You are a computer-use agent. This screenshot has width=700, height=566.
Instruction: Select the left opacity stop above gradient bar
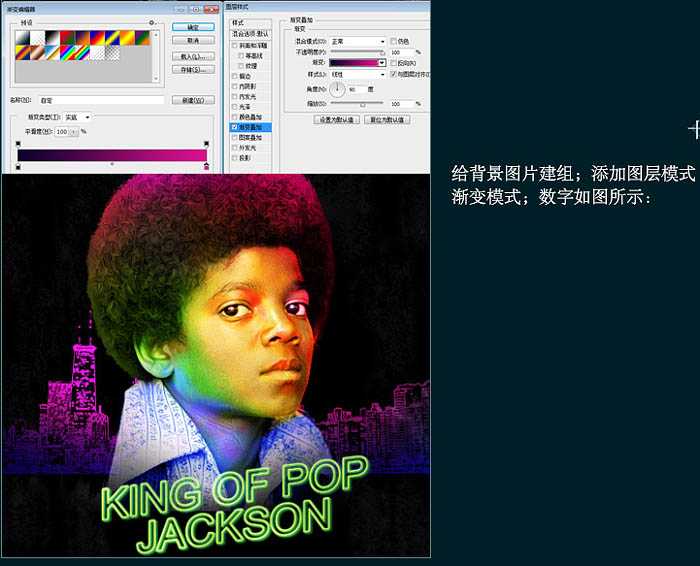[x=18, y=144]
